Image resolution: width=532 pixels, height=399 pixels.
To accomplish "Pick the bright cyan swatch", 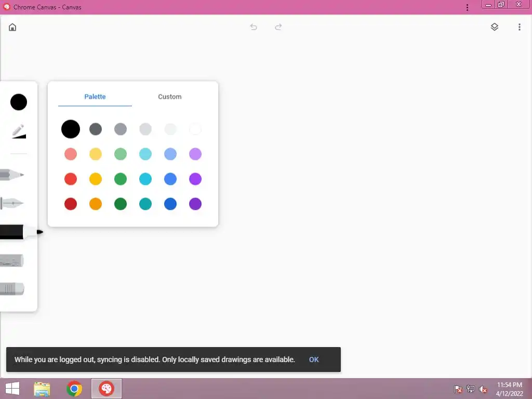I will [x=145, y=179].
